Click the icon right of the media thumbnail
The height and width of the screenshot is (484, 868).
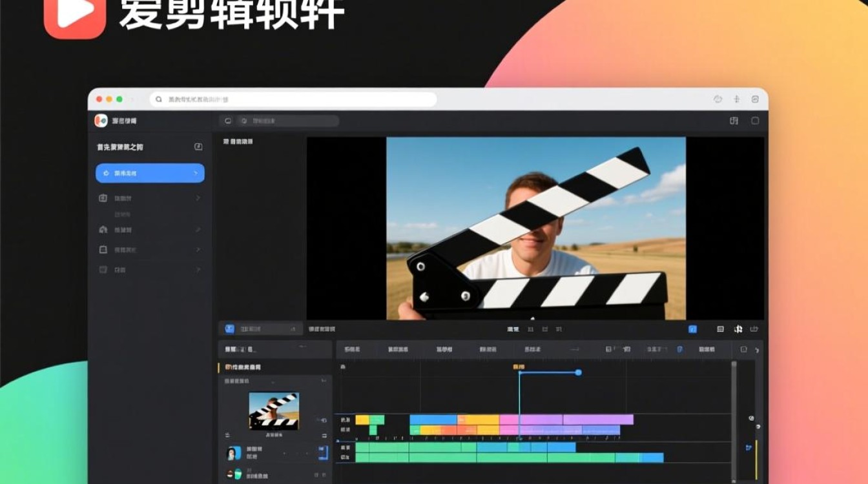[x=322, y=419]
